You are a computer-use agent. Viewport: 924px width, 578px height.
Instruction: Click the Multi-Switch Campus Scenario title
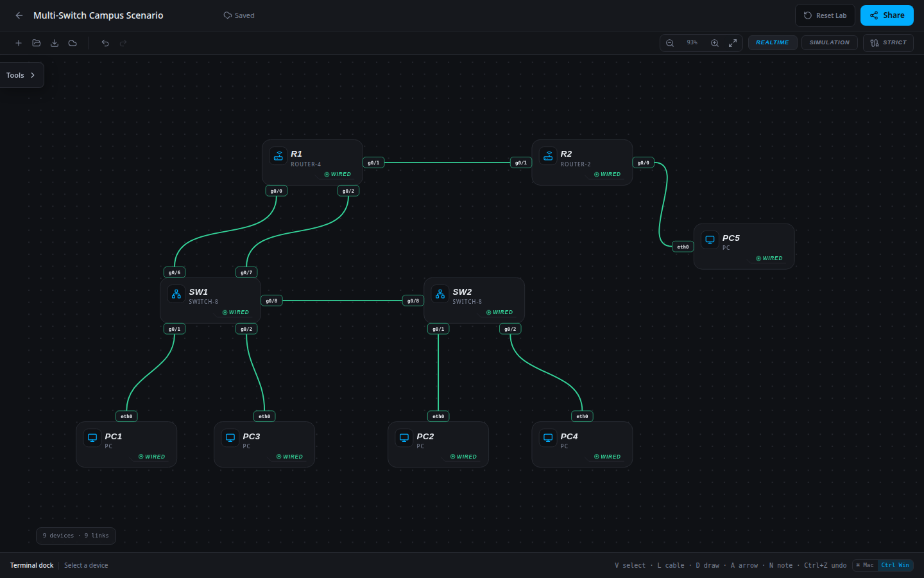[x=98, y=15]
